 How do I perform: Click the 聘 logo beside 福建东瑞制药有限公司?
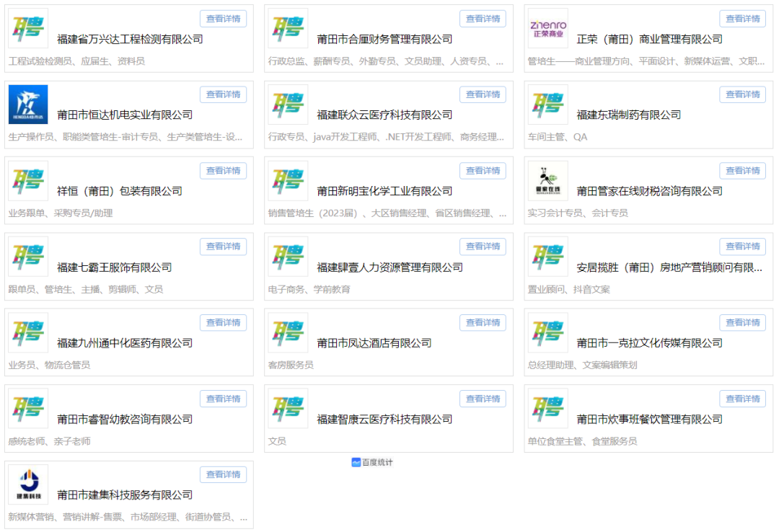click(547, 105)
